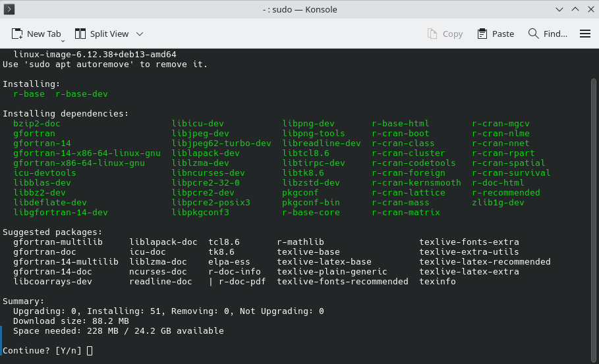Choose the Find... text label
Screen dimensions: 599x364
(556, 34)
